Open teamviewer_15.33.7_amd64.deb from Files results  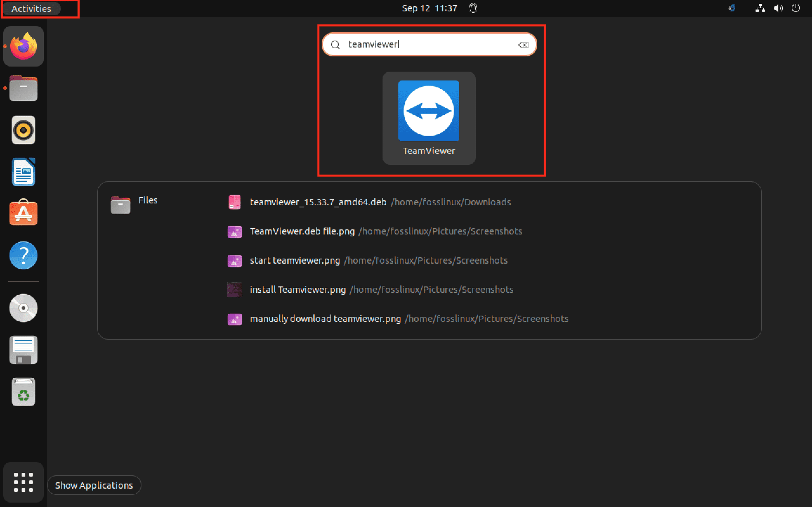click(x=318, y=202)
